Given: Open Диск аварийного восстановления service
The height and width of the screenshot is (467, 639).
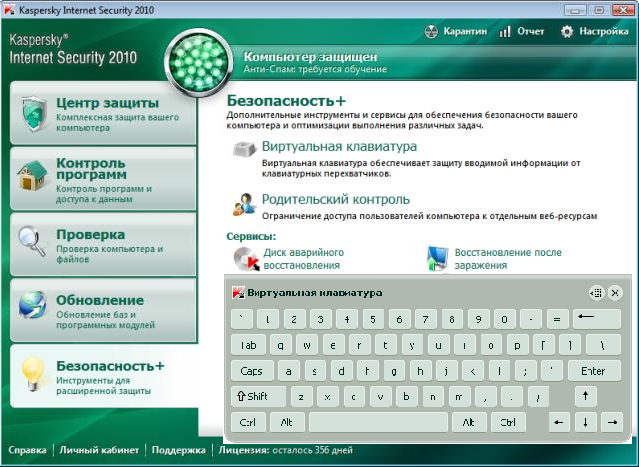Looking at the screenshot, I should (x=304, y=259).
